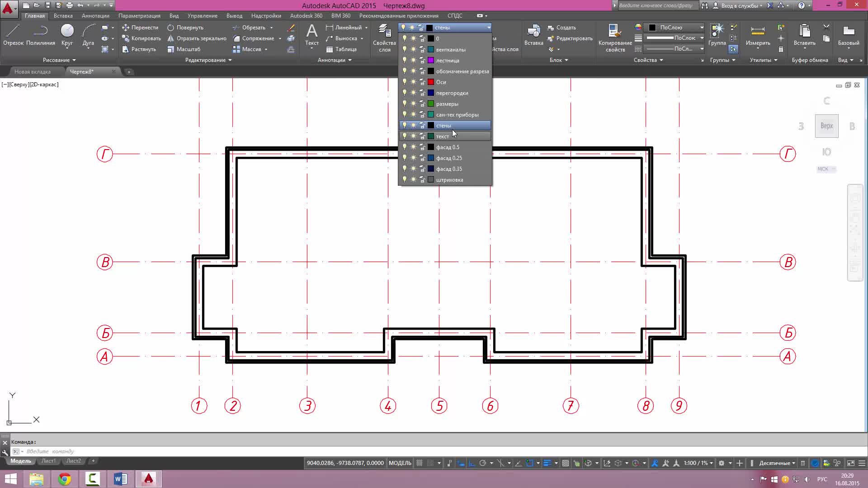
Task: Click the Сопряжение fillet tool
Action: point(253,38)
